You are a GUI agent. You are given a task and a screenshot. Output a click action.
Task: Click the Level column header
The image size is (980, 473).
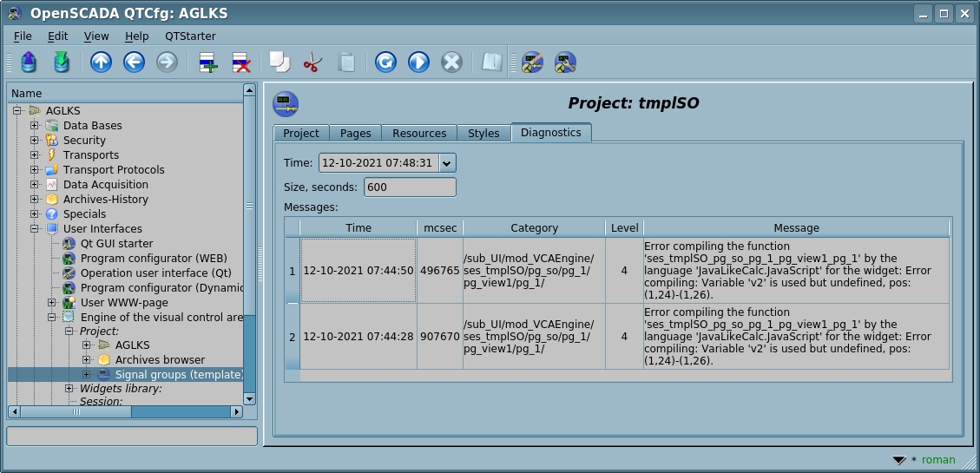point(624,228)
